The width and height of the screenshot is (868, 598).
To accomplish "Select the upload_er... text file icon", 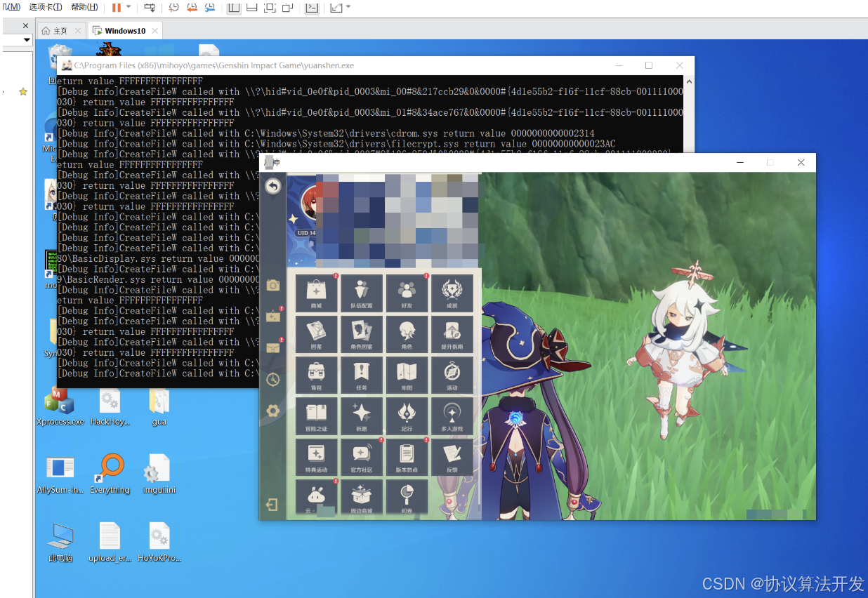I will point(110,542).
